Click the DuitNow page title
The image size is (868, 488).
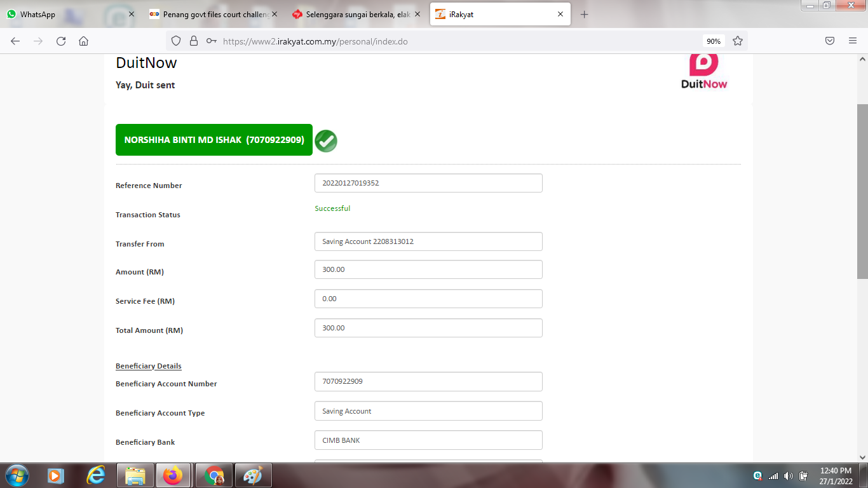coord(146,63)
